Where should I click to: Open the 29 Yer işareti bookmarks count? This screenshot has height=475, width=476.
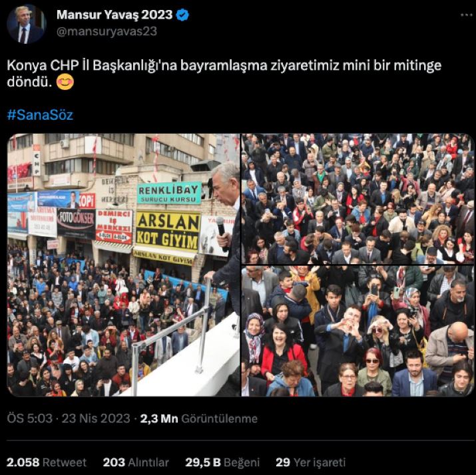[310, 462]
